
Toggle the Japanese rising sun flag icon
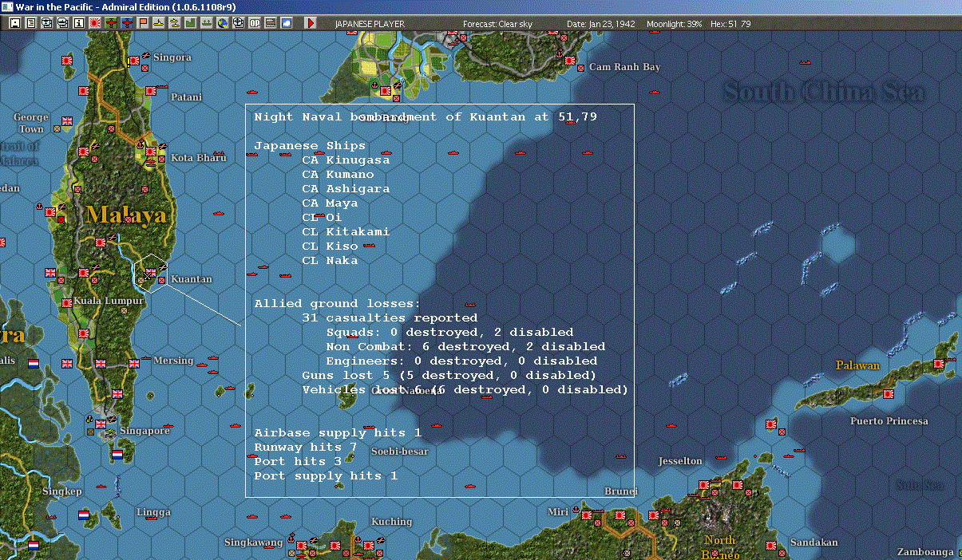(x=95, y=23)
